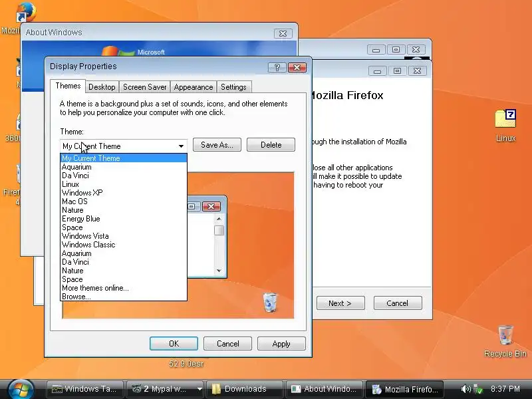Choose My Current Theme in the list

click(124, 158)
